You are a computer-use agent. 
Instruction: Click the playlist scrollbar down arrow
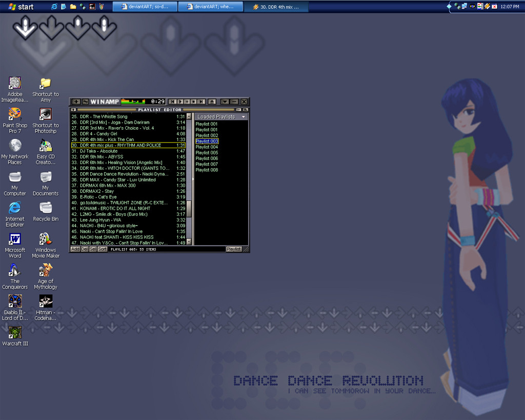[189, 242]
